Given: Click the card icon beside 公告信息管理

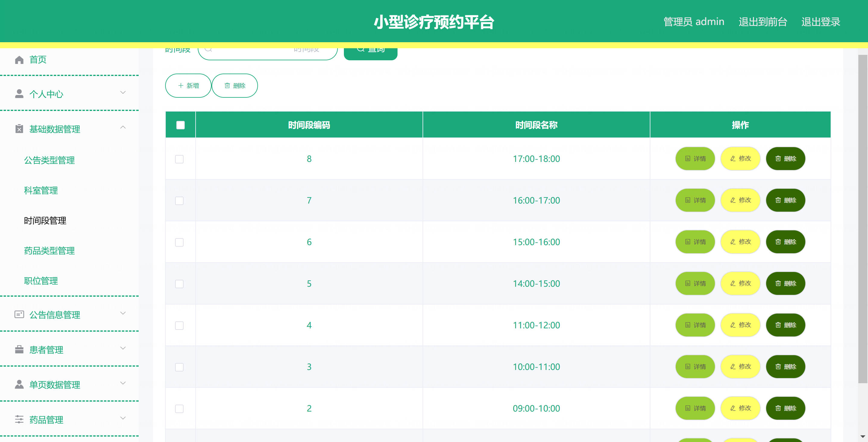Looking at the screenshot, I should pos(19,314).
